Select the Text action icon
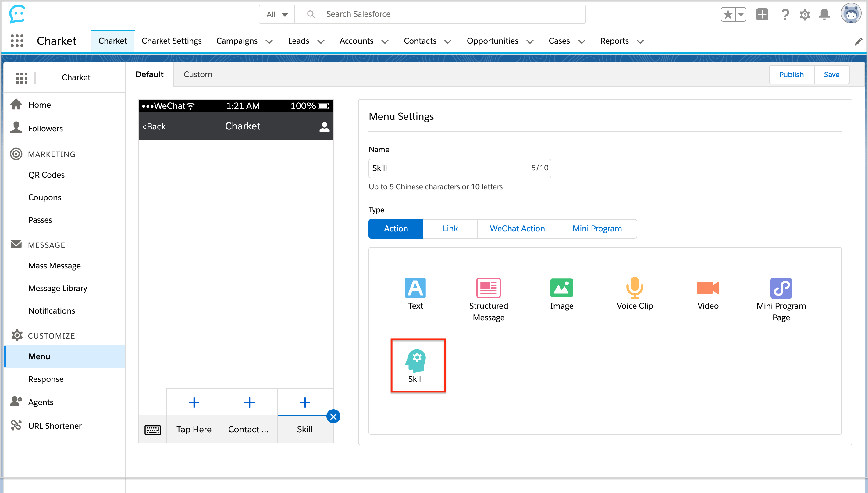Screen dimensions: 868x493 pos(415,289)
